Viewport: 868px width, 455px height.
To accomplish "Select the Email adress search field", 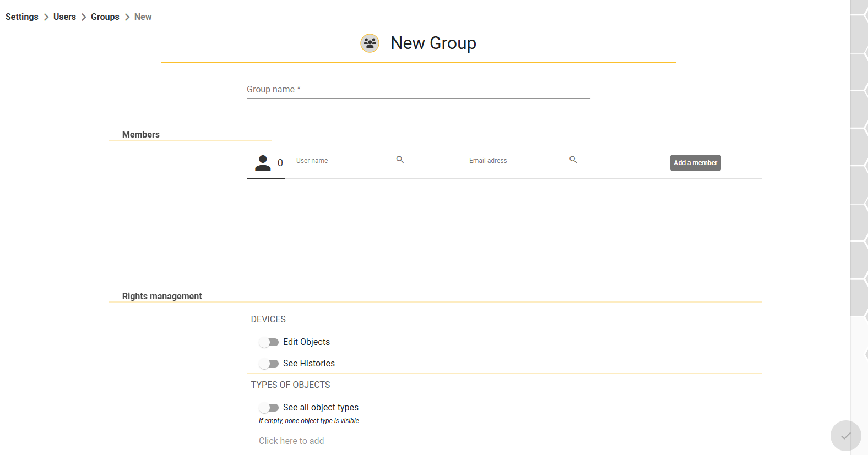I will [x=518, y=161].
